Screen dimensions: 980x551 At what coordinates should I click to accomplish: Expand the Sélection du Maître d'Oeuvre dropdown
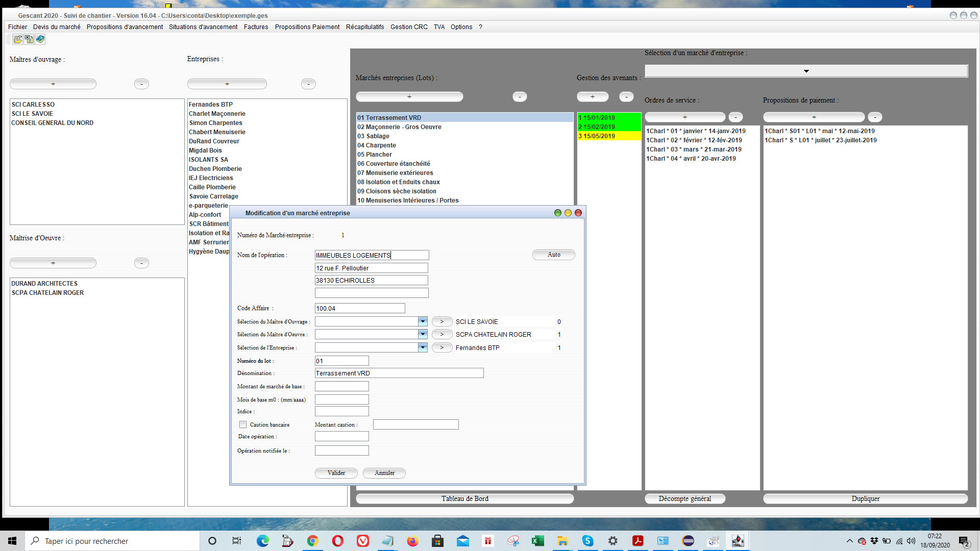click(x=422, y=334)
